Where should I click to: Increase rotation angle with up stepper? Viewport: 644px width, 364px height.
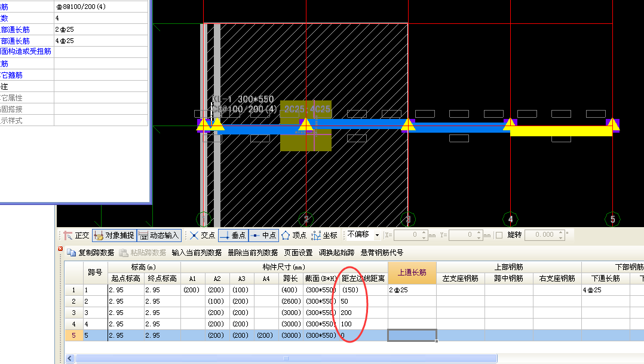coord(561,233)
